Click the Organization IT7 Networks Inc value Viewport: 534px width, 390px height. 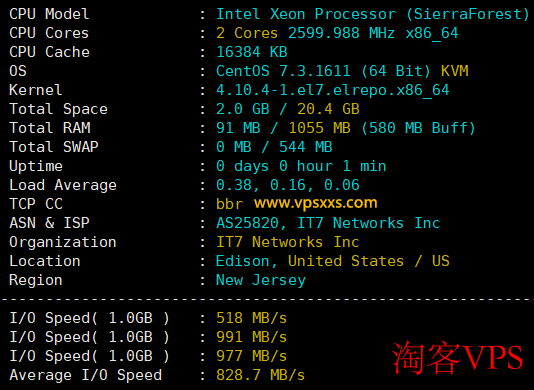(x=288, y=243)
